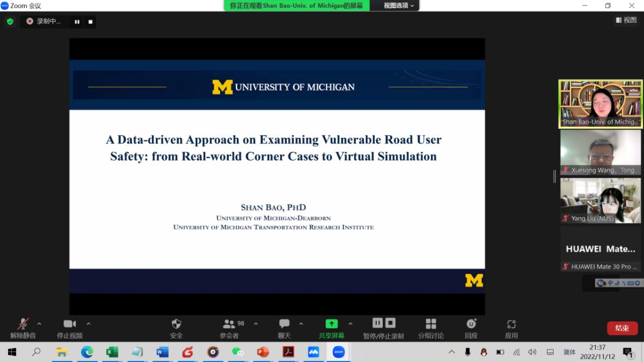Open the Chat panel

click(x=284, y=324)
